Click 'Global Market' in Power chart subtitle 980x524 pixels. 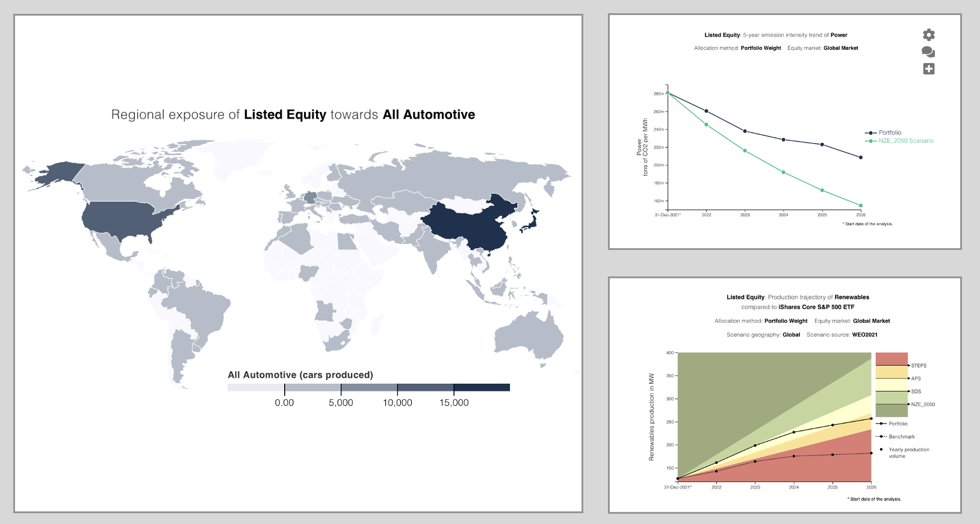pyautogui.click(x=841, y=48)
